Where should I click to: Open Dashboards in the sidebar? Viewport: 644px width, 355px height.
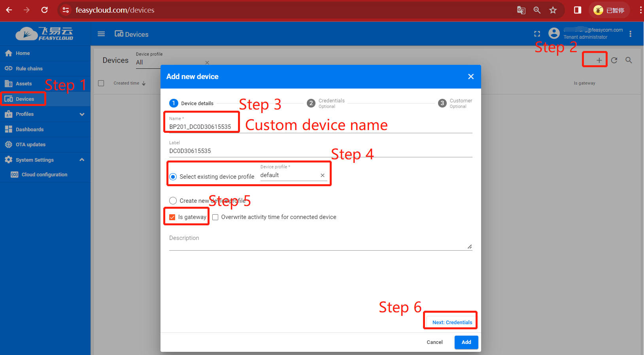[30, 130]
